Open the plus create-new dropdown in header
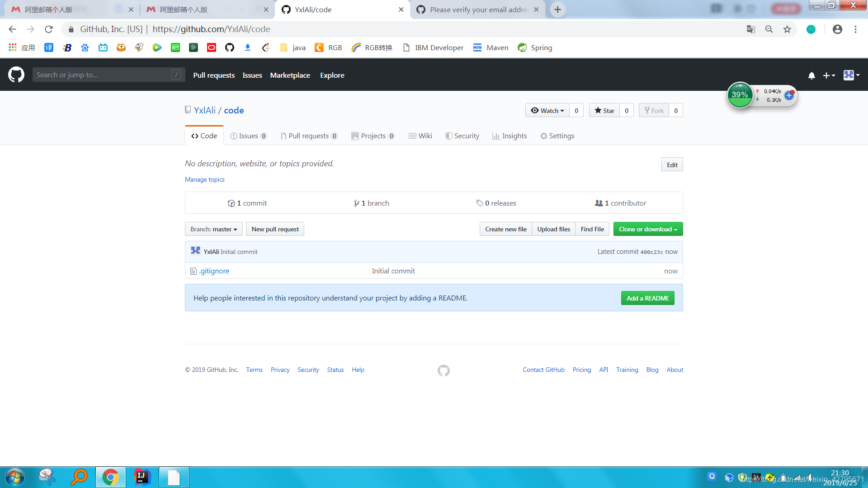Screen dimensions: 868x488 pyautogui.click(x=829, y=75)
